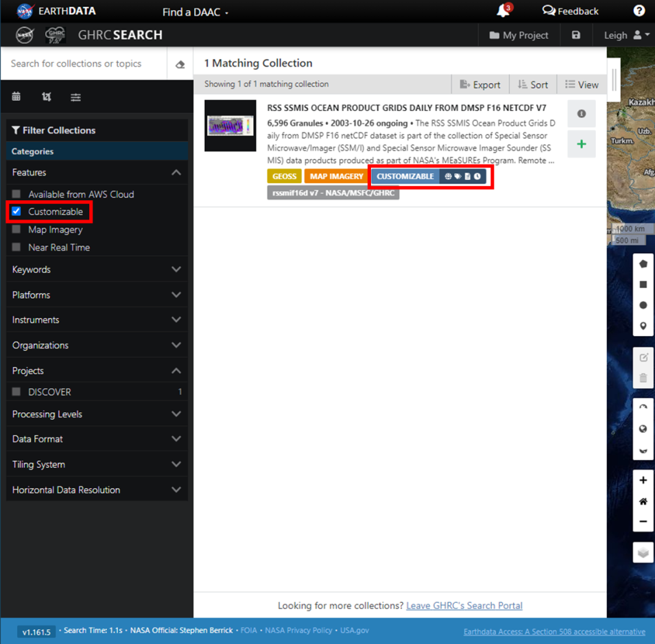Open the Sort menu
The width and height of the screenshot is (655, 644).
533,84
